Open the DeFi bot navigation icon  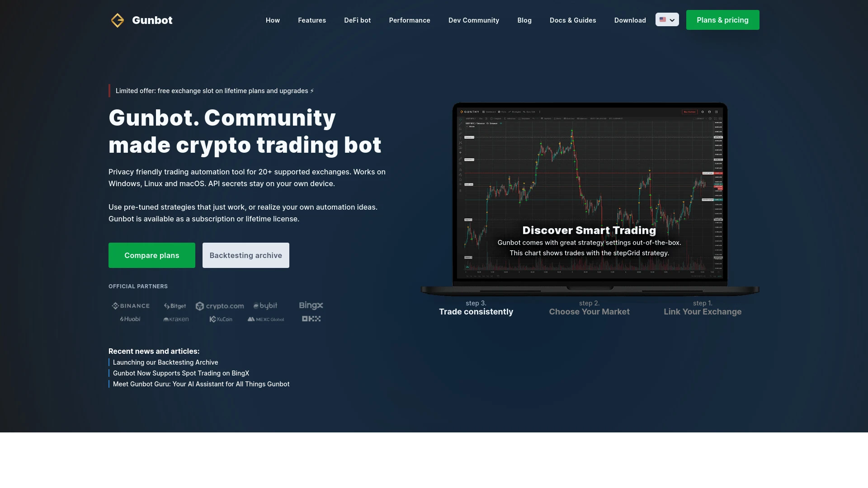coord(357,20)
